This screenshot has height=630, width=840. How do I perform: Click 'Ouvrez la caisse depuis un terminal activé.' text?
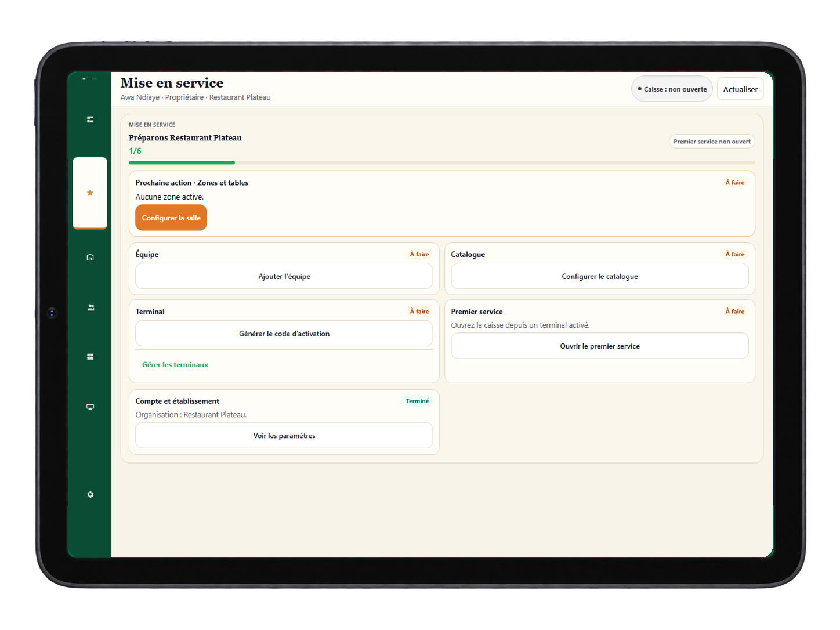[520, 325]
